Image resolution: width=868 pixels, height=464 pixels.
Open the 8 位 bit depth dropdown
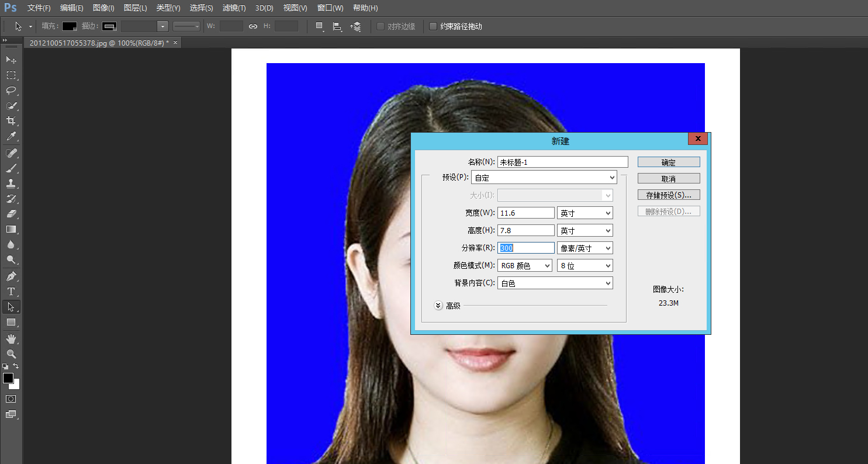(x=585, y=266)
